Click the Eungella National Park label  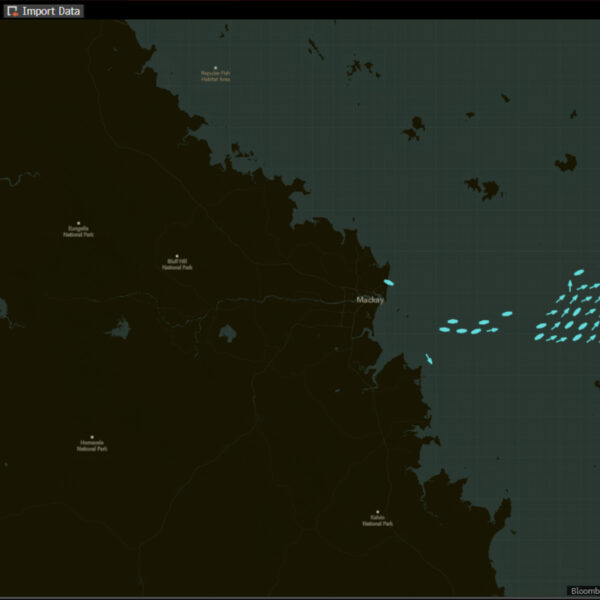pos(79,231)
